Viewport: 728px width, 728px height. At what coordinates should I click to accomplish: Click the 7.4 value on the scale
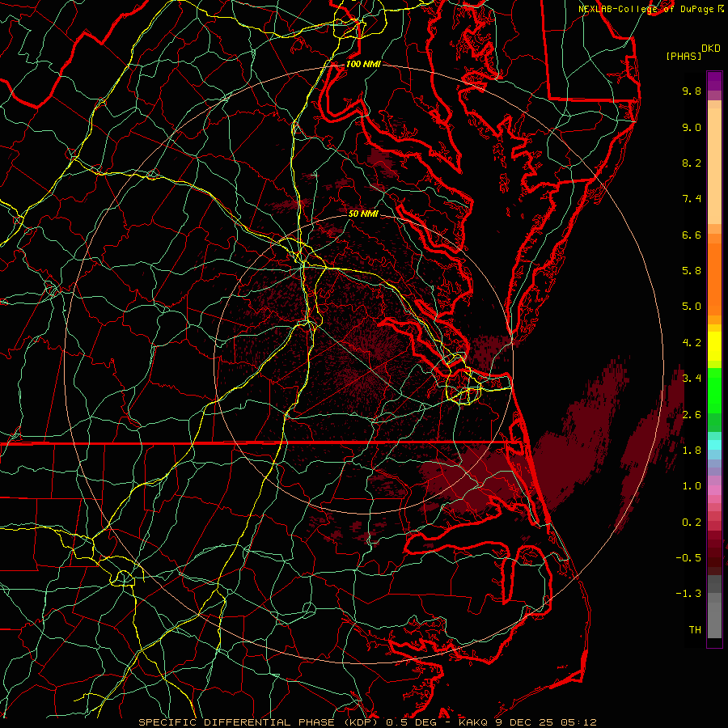click(x=692, y=199)
